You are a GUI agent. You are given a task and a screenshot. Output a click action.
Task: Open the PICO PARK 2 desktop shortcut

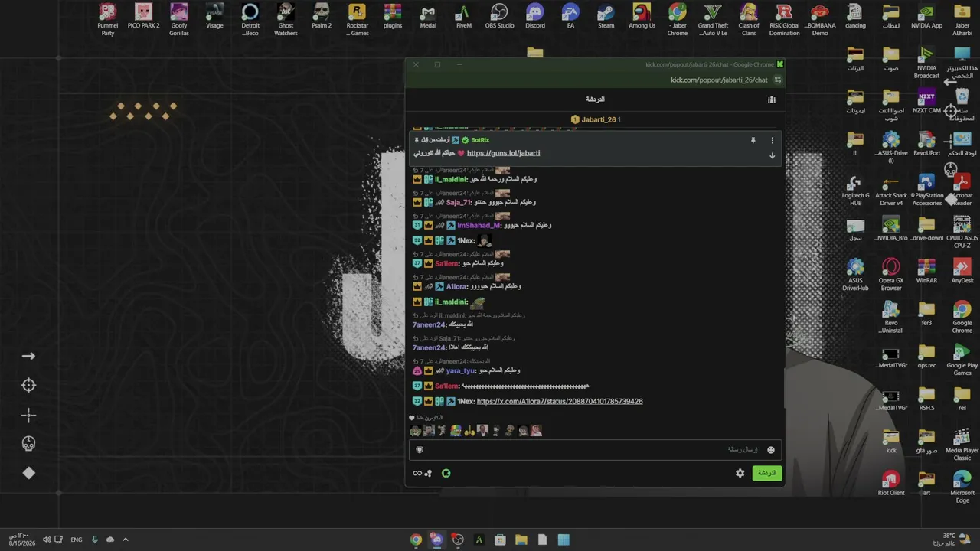[x=143, y=17]
